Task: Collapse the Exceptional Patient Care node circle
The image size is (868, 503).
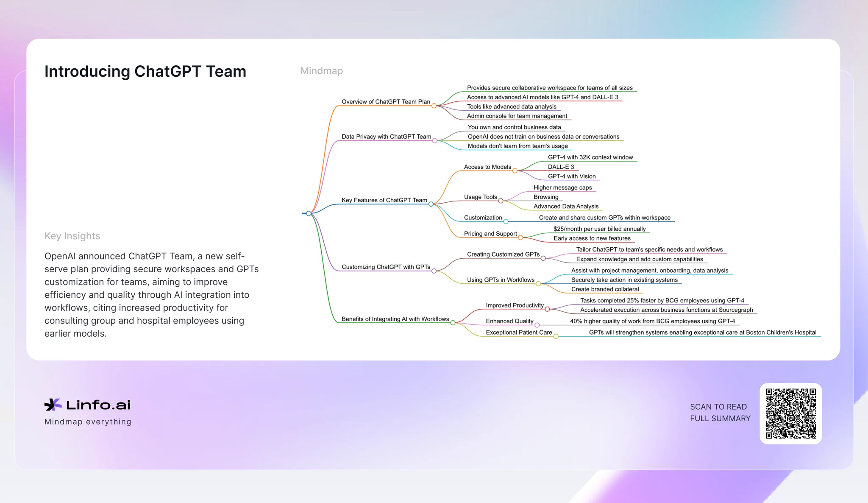Action: [556, 336]
